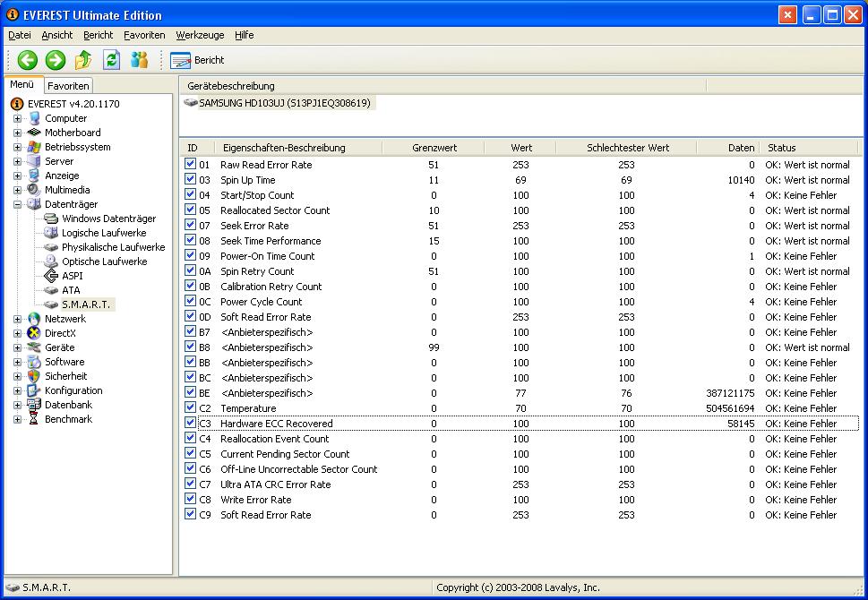This screenshot has height=600, width=868.
Task: Click the Gerätebeschreibung column header
Action: point(443,86)
